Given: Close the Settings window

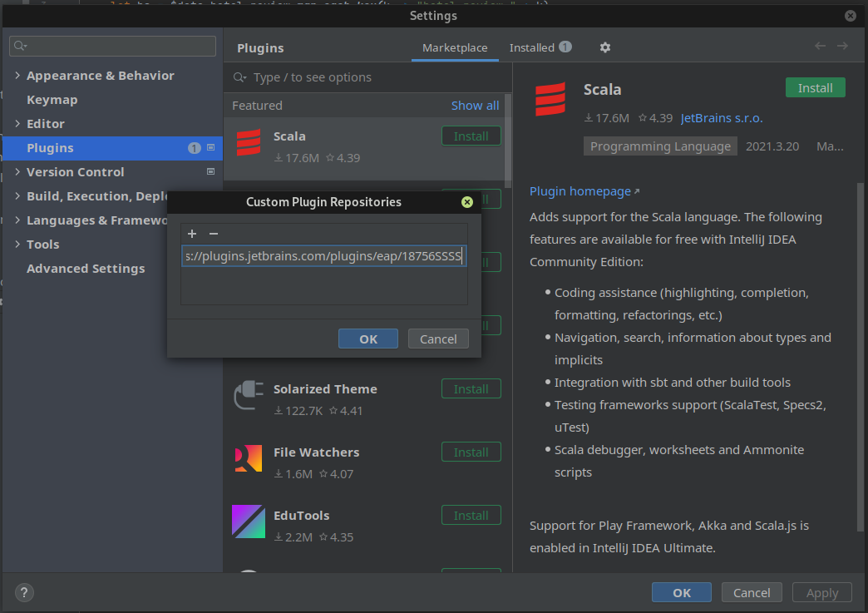Looking at the screenshot, I should point(851,16).
